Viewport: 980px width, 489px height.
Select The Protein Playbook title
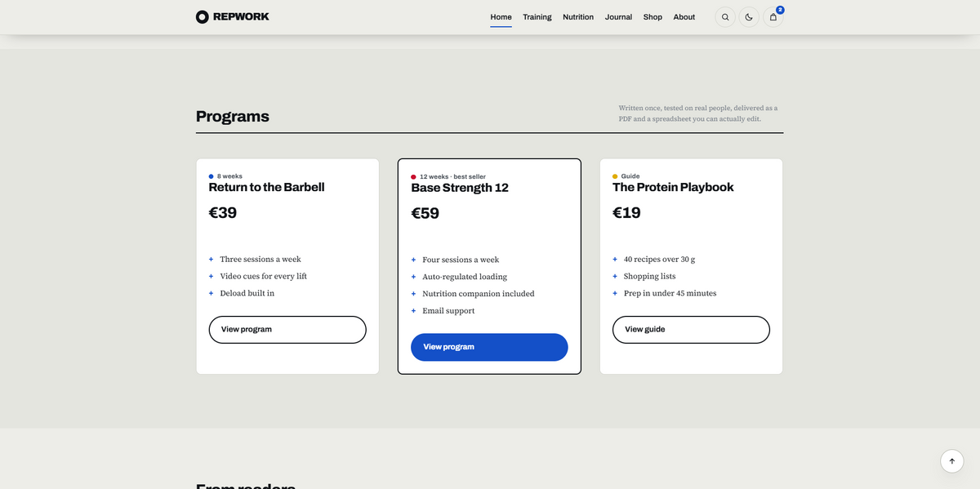point(673,187)
